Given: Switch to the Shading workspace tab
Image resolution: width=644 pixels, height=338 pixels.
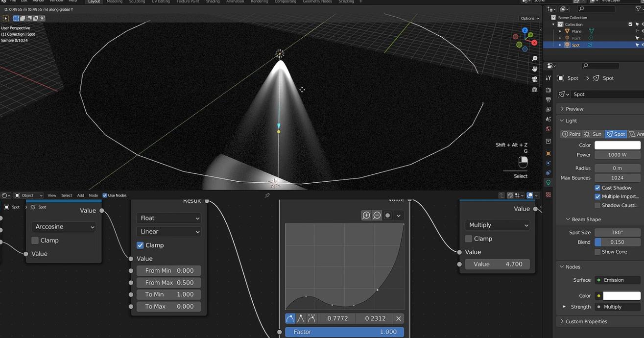Looking at the screenshot, I should 213,1.
